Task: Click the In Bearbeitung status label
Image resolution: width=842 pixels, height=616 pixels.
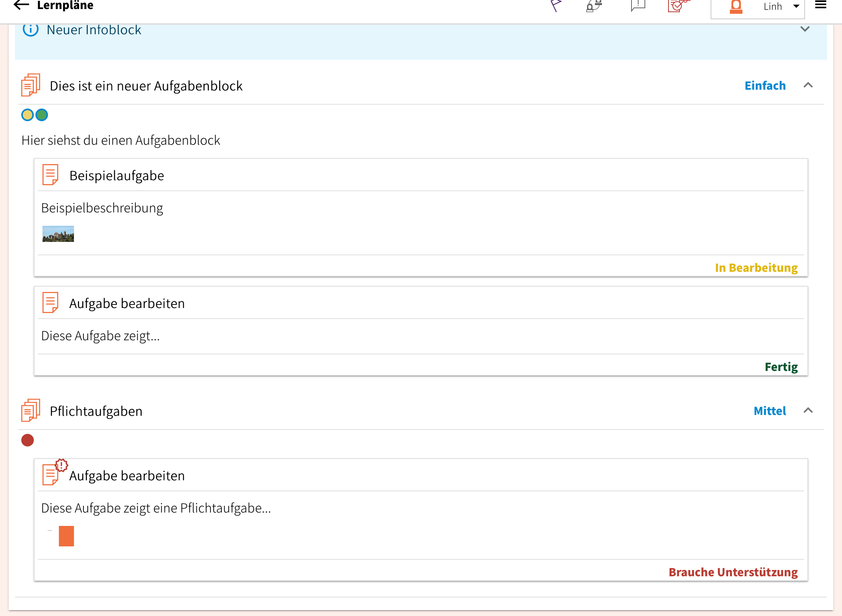Action: [756, 267]
